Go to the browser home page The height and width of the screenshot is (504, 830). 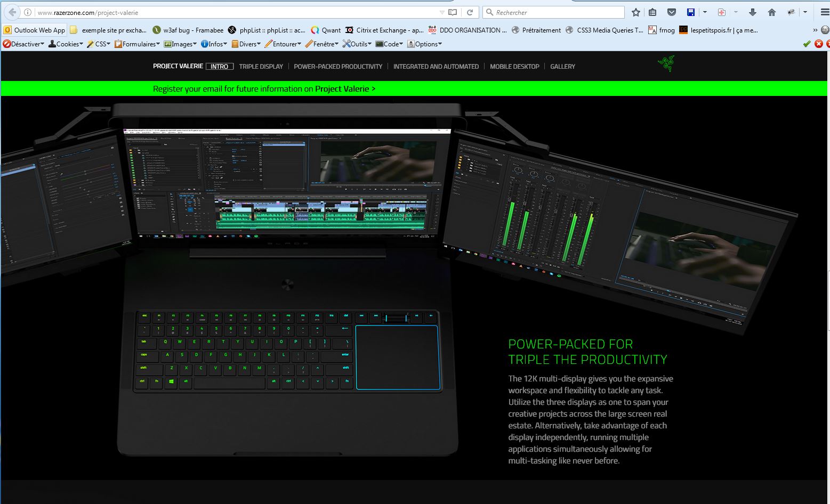point(771,12)
